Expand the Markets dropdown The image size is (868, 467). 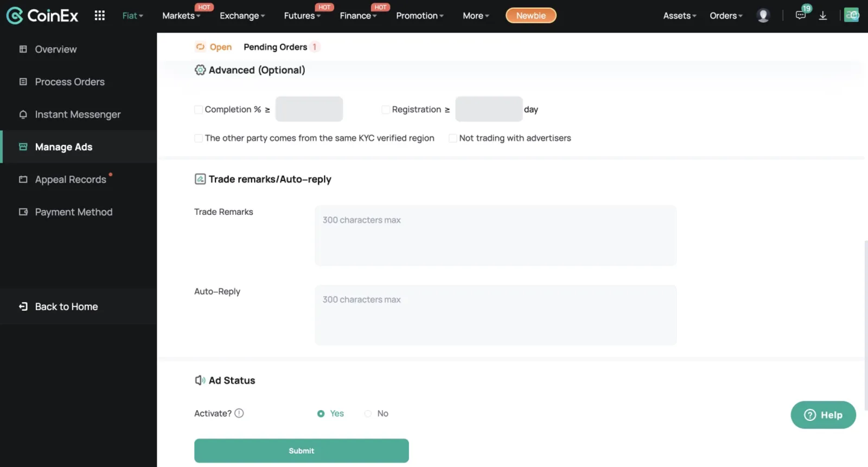point(181,16)
